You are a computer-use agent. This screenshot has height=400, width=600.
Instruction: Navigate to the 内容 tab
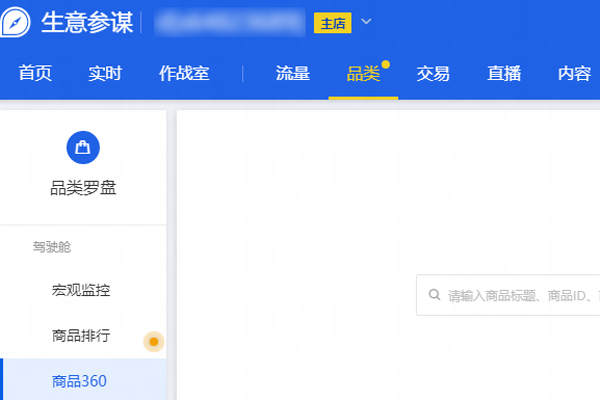click(574, 73)
